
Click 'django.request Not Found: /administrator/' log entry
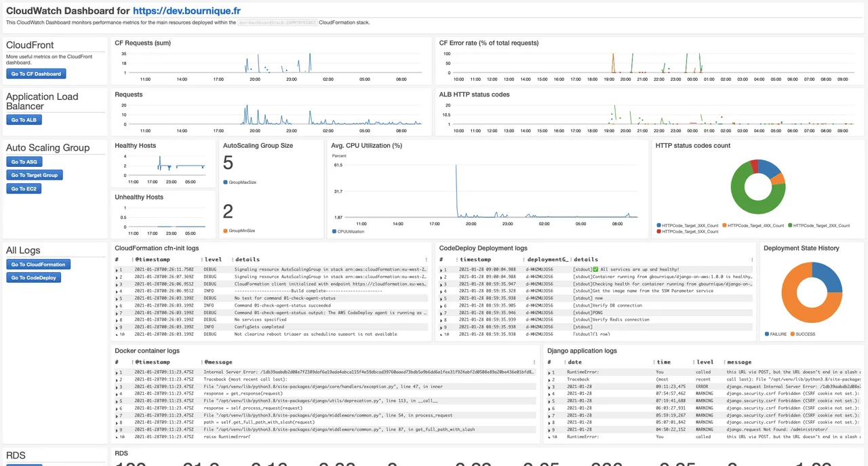point(778,429)
